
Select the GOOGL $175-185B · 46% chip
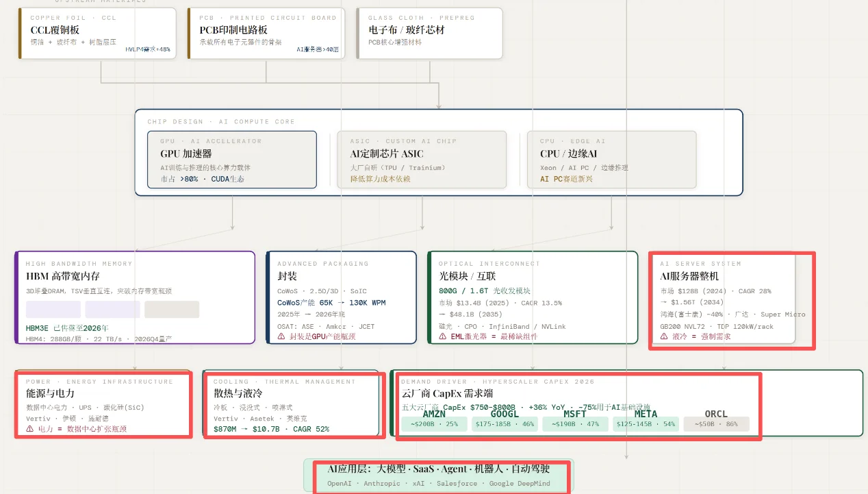[x=505, y=424]
